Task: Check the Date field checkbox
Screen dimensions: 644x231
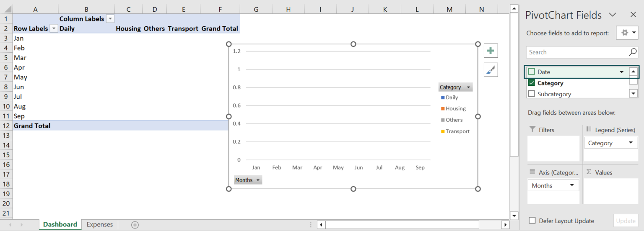Action: 532,72
